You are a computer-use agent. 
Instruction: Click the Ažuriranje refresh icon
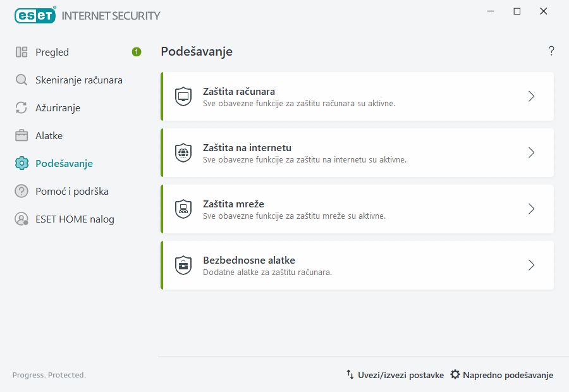(21, 107)
